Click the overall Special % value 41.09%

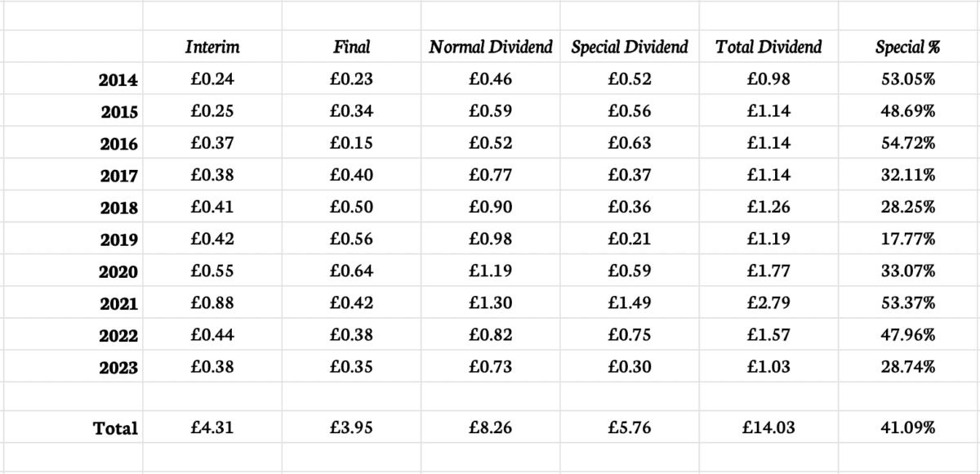point(907,427)
